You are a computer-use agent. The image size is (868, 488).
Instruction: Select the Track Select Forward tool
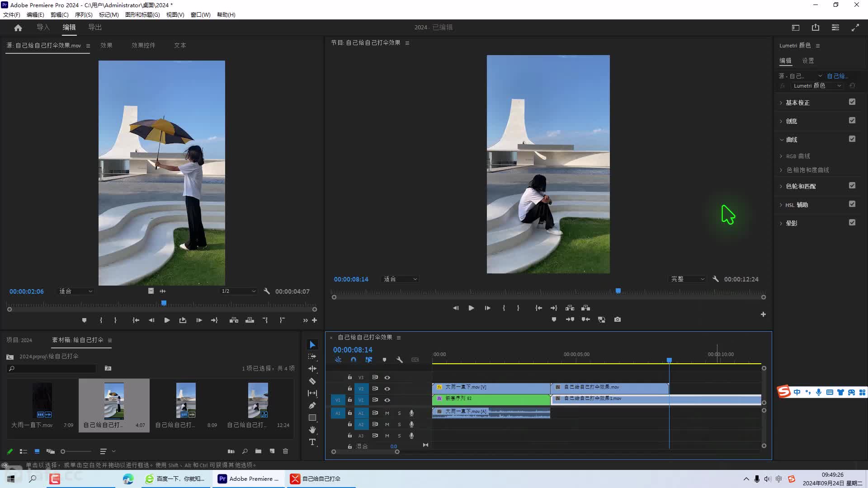[x=312, y=357]
